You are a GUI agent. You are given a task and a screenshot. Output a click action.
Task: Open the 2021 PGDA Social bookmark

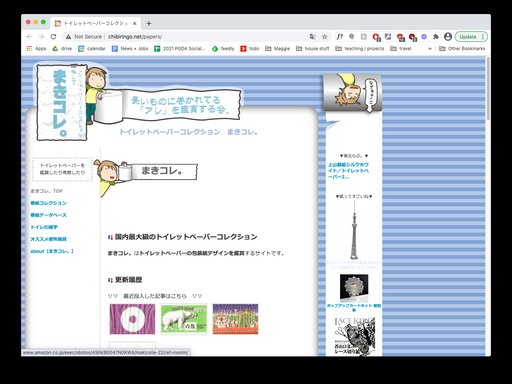(179, 49)
